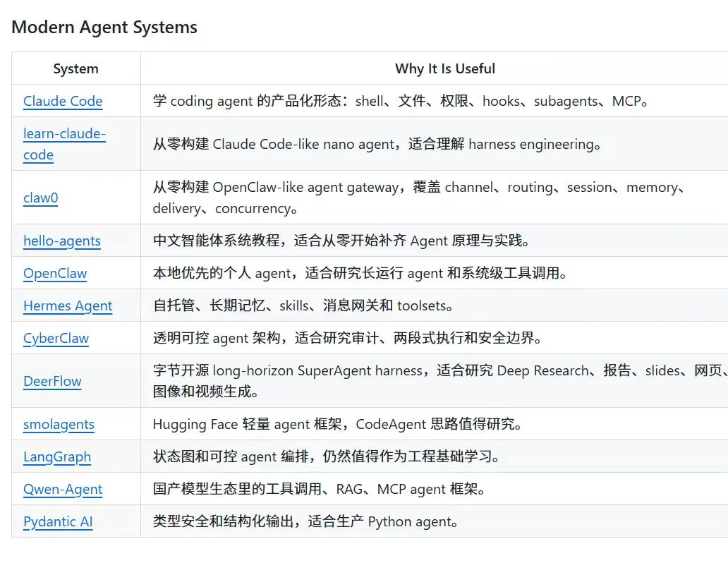Open the Hermes Agent link
728x563 pixels.
pos(68,305)
